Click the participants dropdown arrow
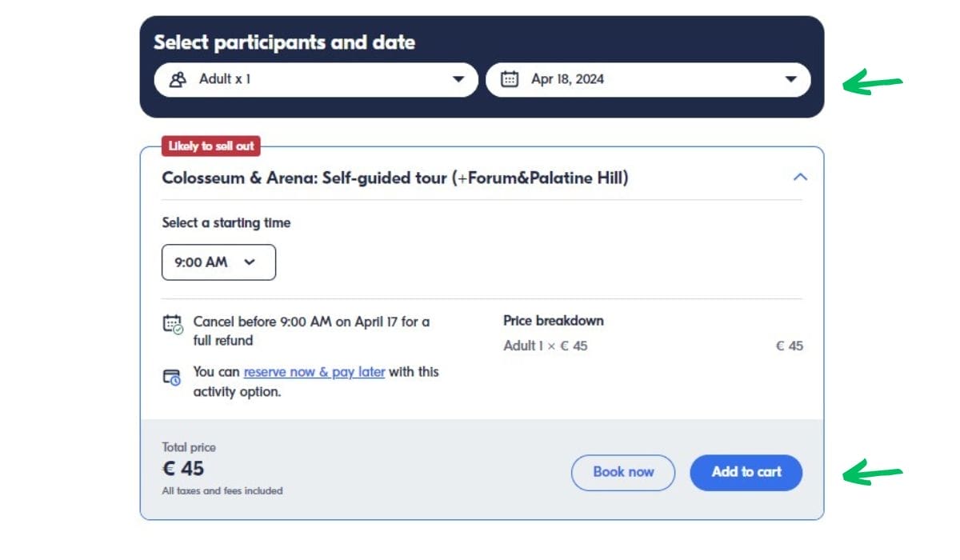This screenshot has height=560, width=960. (x=458, y=79)
